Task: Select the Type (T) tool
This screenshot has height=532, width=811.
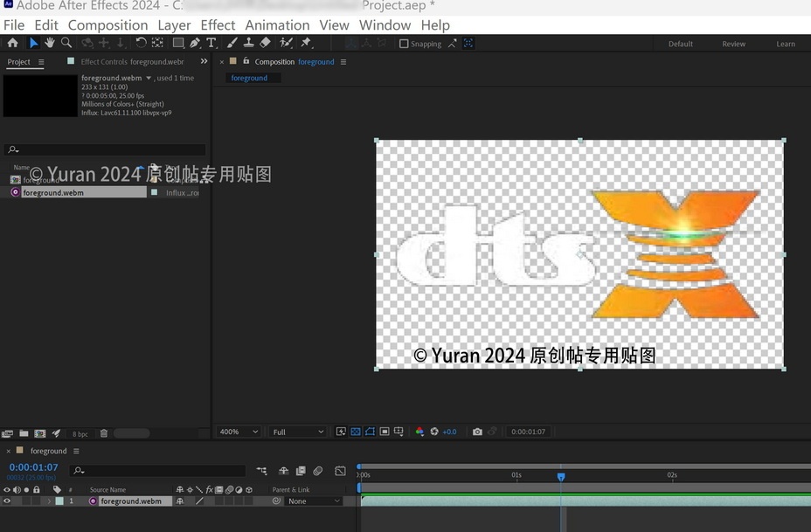Action: click(x=211, y=43)
